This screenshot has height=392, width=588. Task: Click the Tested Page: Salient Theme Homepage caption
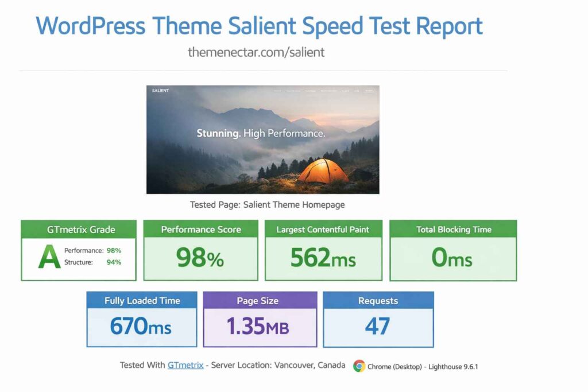266,204
